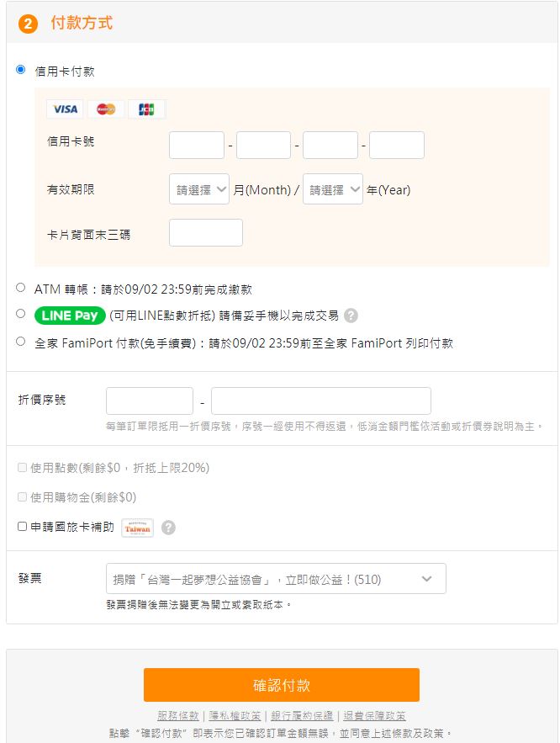Open the 服務條款 link
This screenshot has height=743, width=560.
click(x=178, y=716)
